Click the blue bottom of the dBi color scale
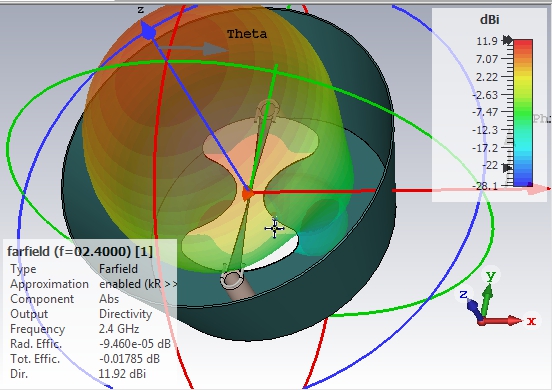 (x=523, y=181)
